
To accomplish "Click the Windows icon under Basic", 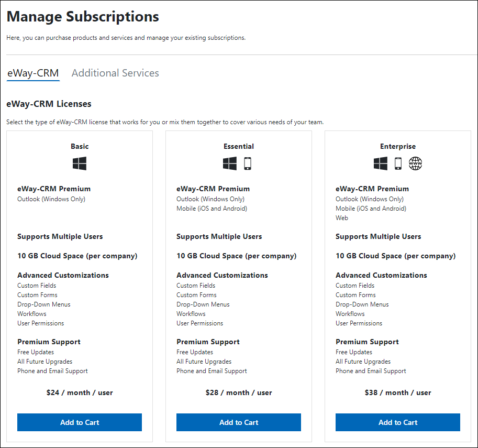I will tap(80, 163).
